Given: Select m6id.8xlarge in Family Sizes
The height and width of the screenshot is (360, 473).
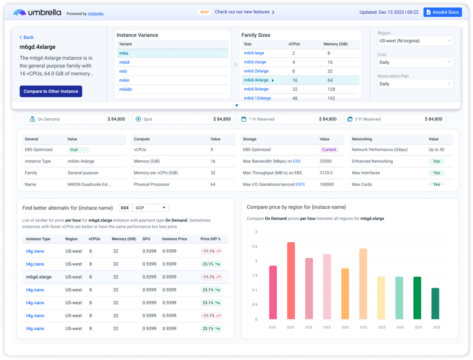Looking at the screenshot, I should [x=256, y=89].
